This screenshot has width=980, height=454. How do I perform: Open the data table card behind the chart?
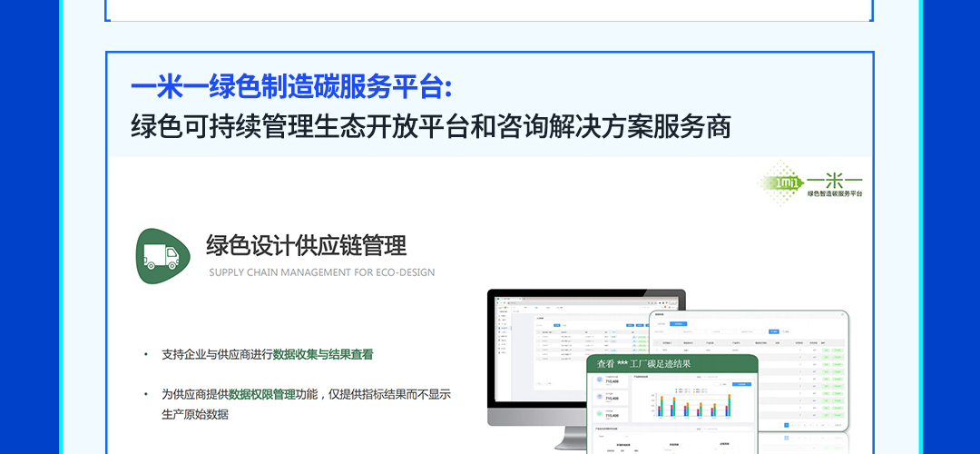coord(749,370)
